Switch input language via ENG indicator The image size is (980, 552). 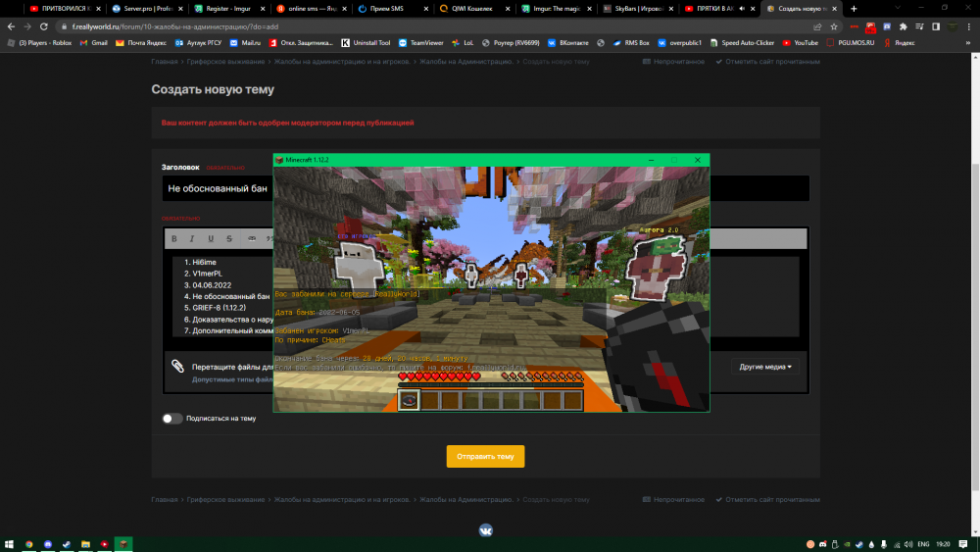pos(924,544)
